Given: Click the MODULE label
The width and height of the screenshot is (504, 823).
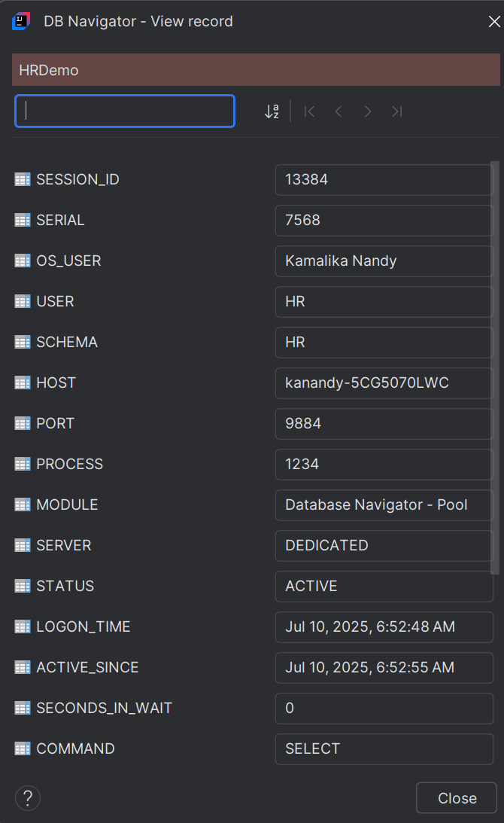Looking at the screenshot, I should coord(67,505).
